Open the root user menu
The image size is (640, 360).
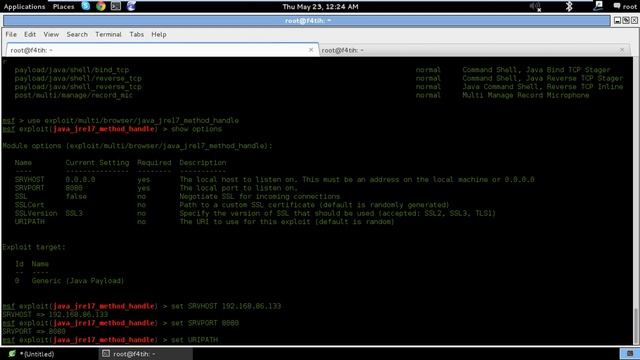(x=625, y=7)
